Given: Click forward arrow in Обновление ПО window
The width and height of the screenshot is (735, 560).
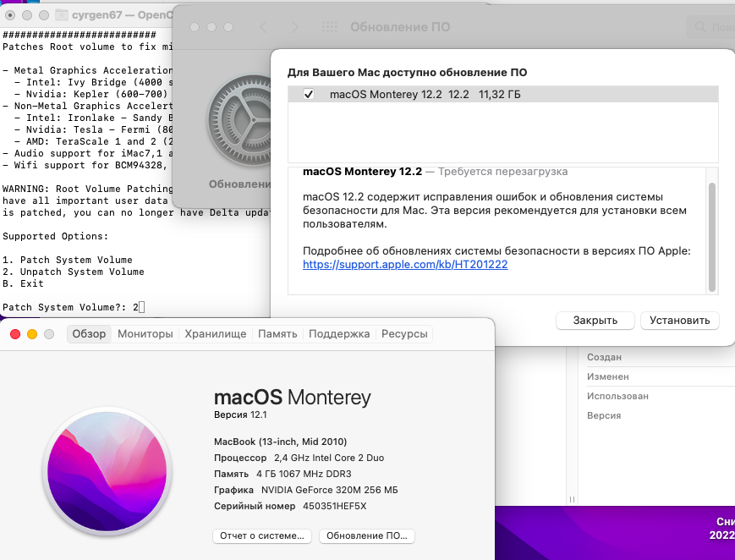Looking at the screenshot, I should [294, 27].
